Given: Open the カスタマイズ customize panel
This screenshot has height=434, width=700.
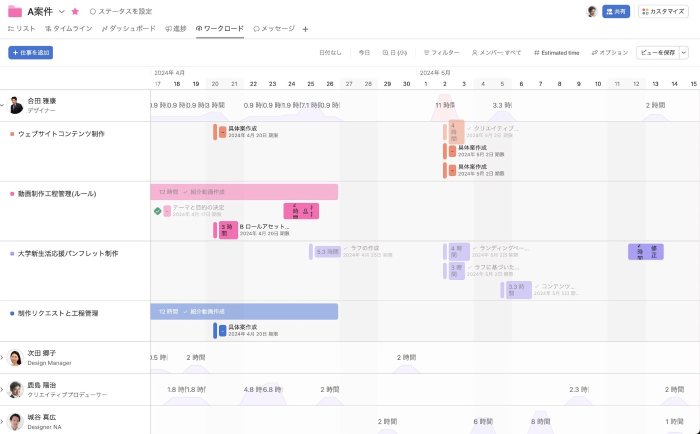Looking at the screenshot, I should click(664, 11).
